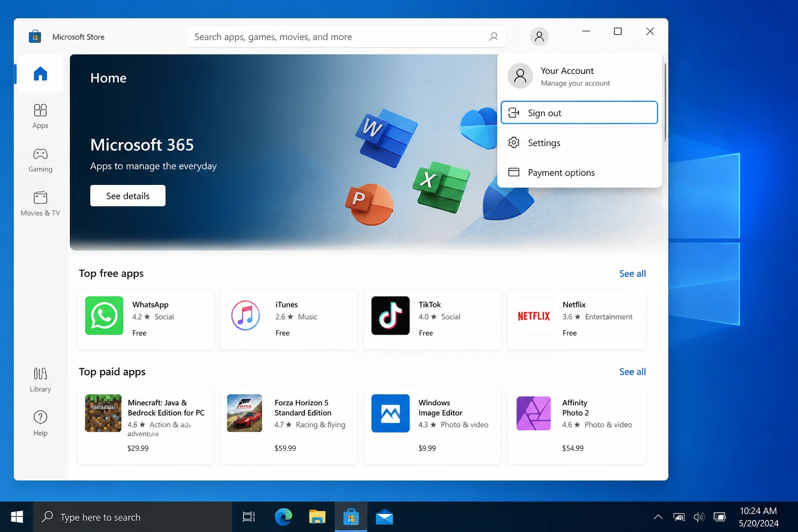
Task: Click Netflix app title text
Action: pos(574,304)
